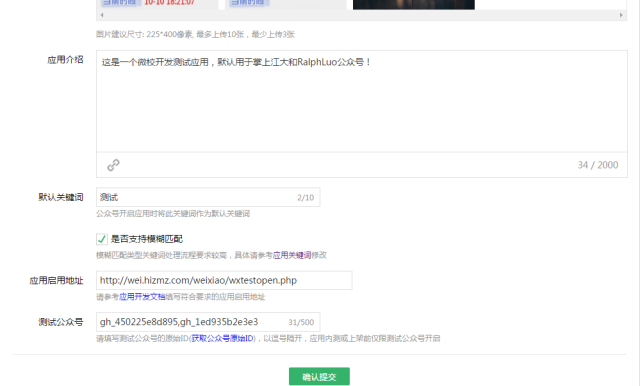The height and width of the screenshot is (386, 640).
Task: Toggle the 是否支持模糊匹配 checkbox
Action: [102, 239]
